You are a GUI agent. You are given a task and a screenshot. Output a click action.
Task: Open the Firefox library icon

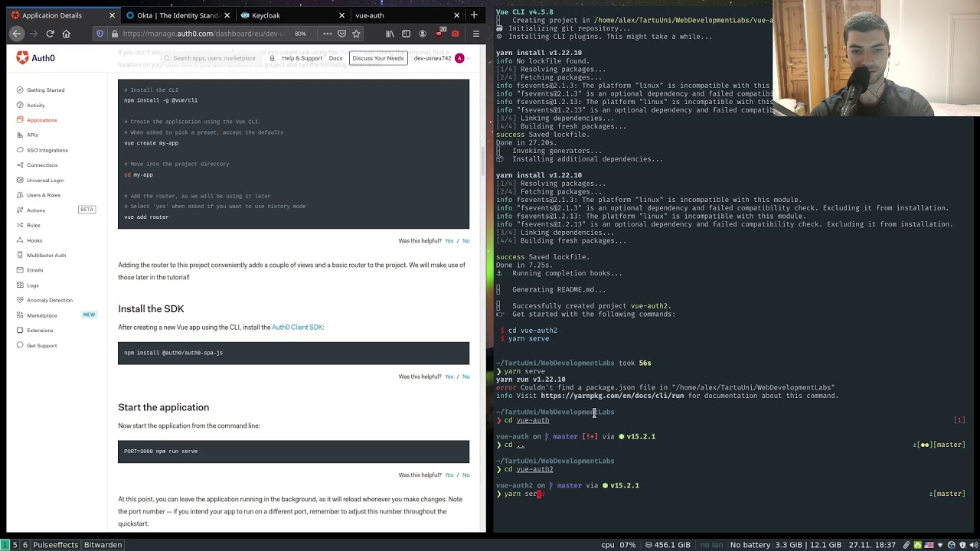pyautogui.click(x=390, y=34)
